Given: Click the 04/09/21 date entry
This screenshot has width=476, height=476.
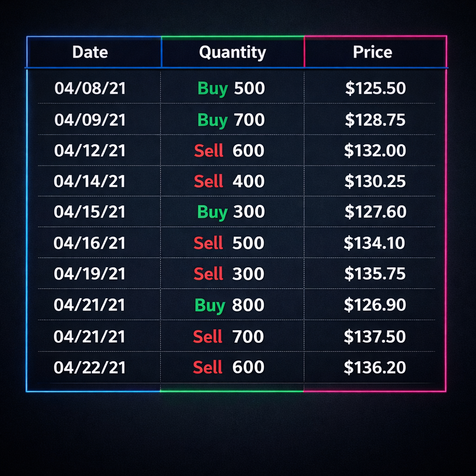Looking at the screenshot, I should [x=90, y=120].
